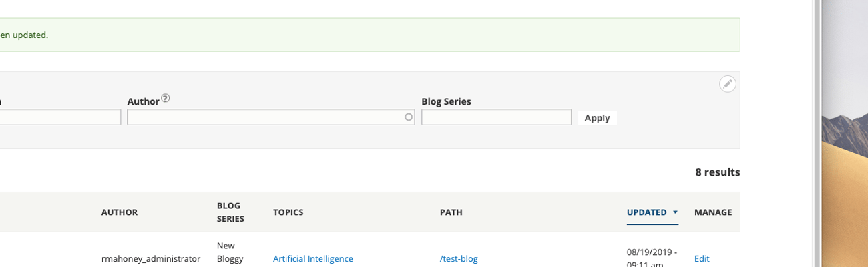This screenshot has width=868, height=267.
Task: Click the pencil contextual edit icon
Action: coord(728,84)
